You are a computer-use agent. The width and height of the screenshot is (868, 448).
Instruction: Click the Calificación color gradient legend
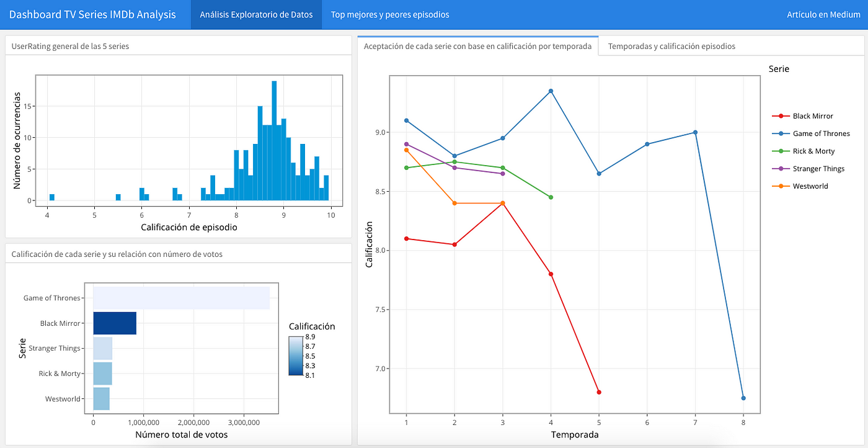click(x=296, y=356)
